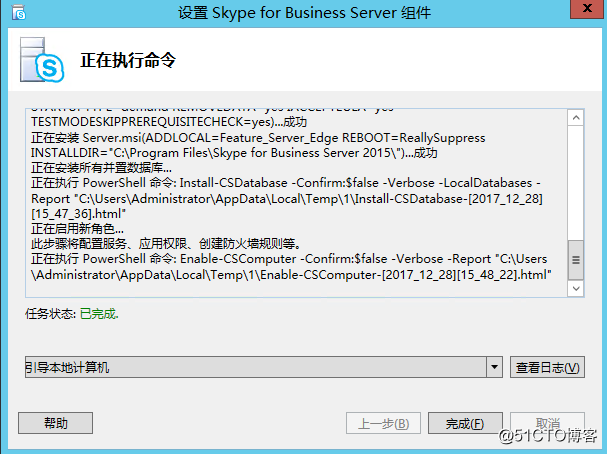Screen dimensions: 607x454
Task: Click the 正在安装 Server.msi log line
Action: click(258, 137)
